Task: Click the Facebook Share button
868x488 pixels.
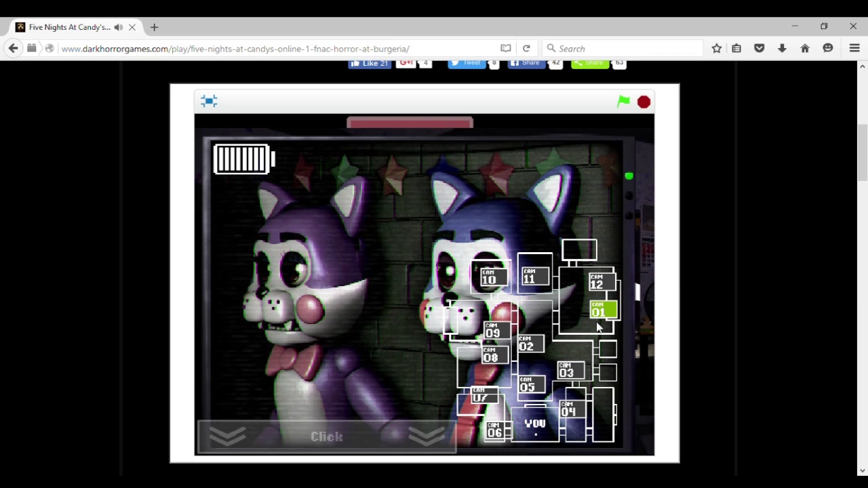Action: tap(526, 63)
